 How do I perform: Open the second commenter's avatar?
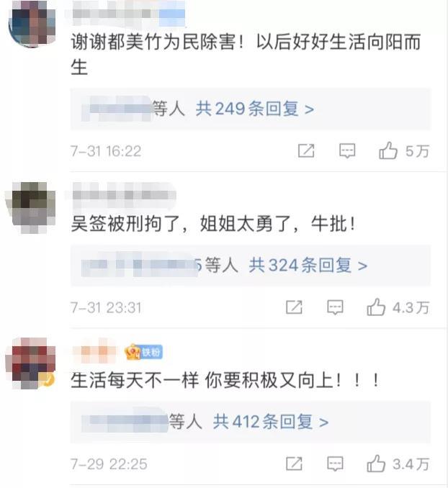point(31,207)
